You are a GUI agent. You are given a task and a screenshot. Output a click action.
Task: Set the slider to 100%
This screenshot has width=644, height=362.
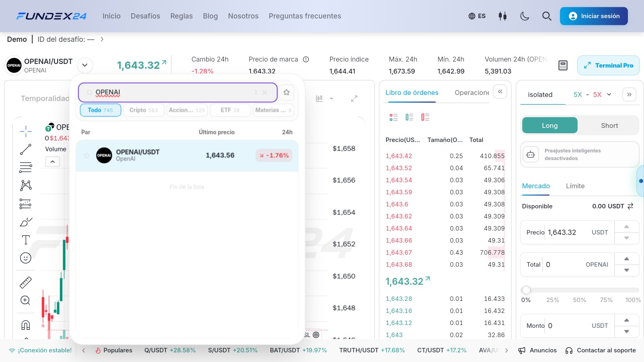pos(633,300)
